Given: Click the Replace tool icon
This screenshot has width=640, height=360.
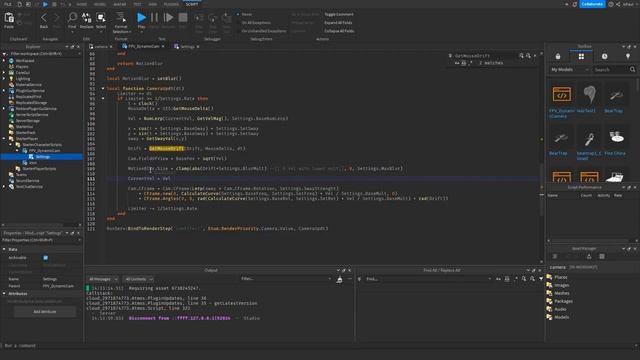Looking at the screenshot, I should pos(87,17).
